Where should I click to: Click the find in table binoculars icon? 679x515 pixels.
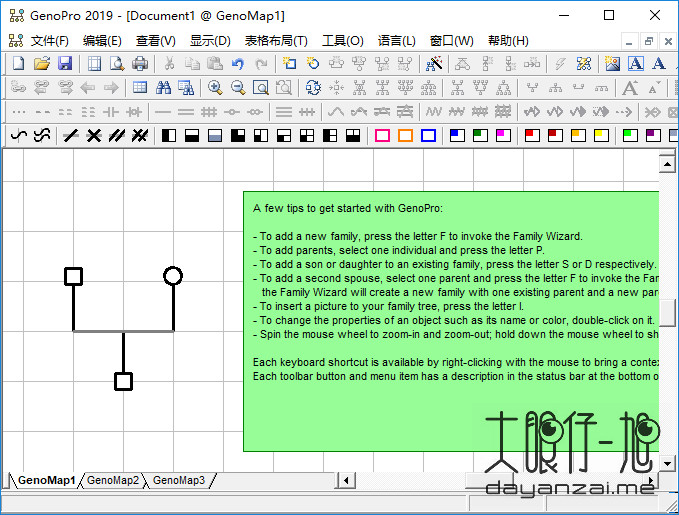pos(186,88)
